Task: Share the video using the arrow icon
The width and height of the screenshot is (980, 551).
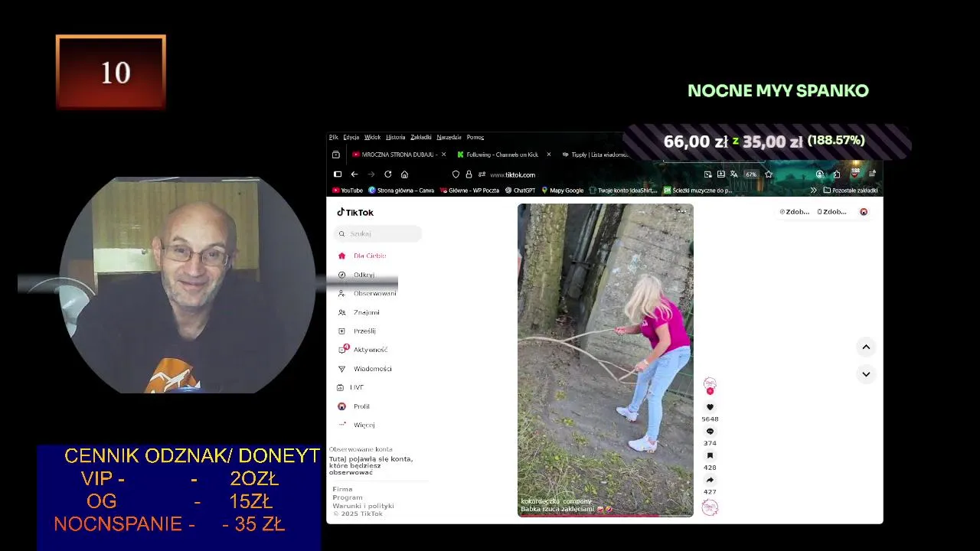Action: 710,480
